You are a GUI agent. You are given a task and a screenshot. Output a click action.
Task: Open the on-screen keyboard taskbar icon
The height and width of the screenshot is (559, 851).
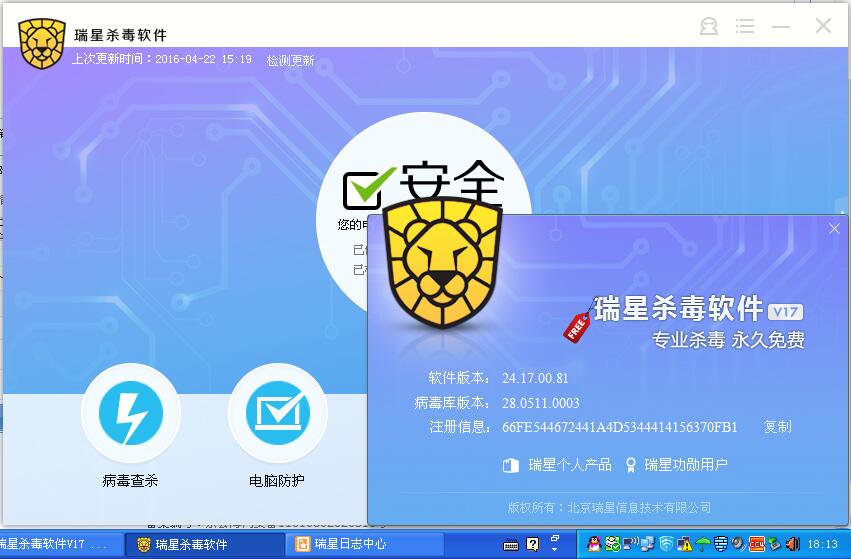click(x=511, y=545)
